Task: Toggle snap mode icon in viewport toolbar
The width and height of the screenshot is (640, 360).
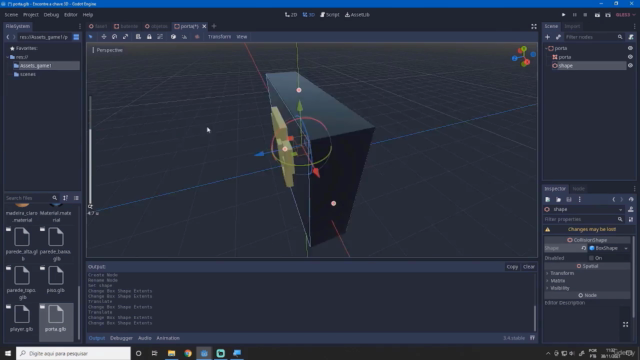Action: pyautogui.click(x=184, y=37)
